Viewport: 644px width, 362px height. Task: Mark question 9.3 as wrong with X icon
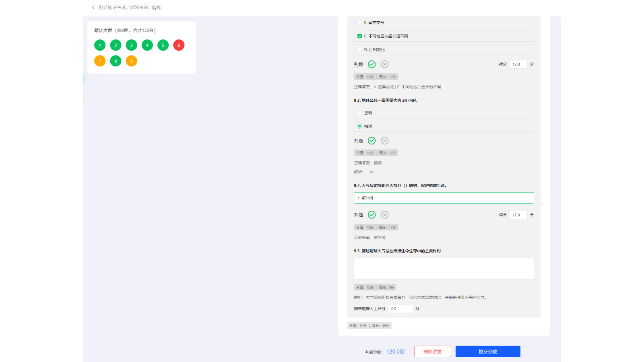(385, 141)
